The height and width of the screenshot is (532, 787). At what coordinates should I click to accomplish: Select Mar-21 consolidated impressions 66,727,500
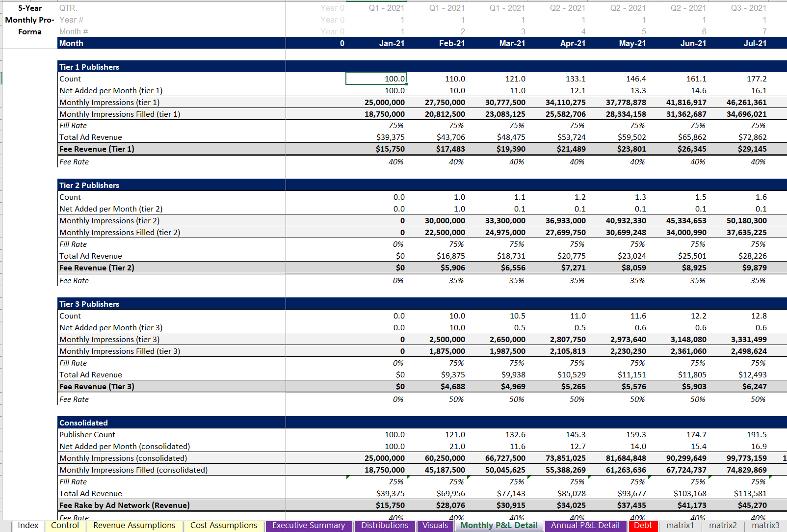point(497,458)
